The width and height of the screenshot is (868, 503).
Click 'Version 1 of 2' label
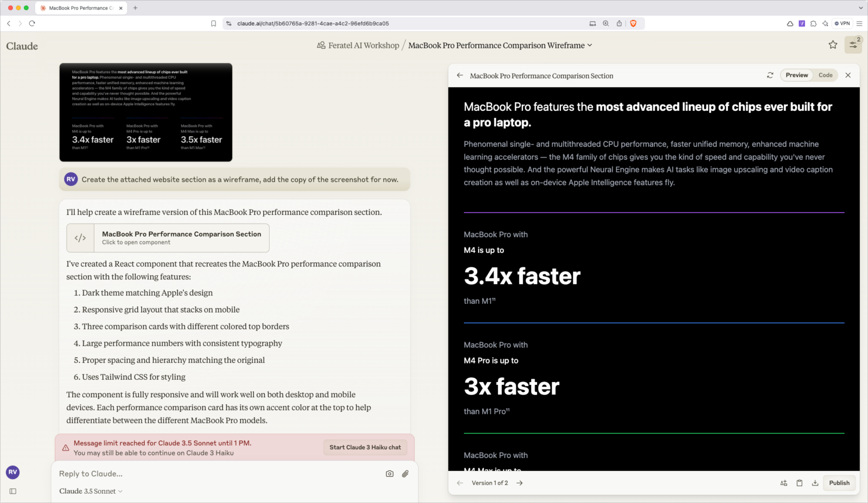click(490, 483)
